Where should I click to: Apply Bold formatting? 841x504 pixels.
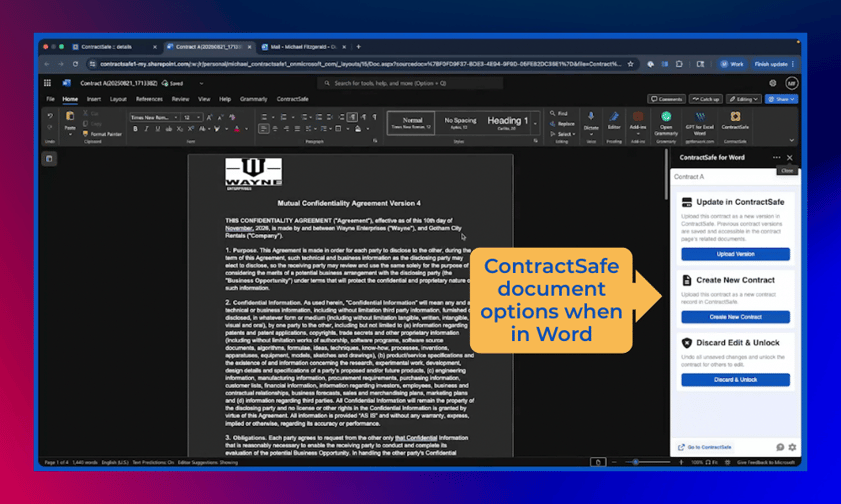[x=135, y=129]
